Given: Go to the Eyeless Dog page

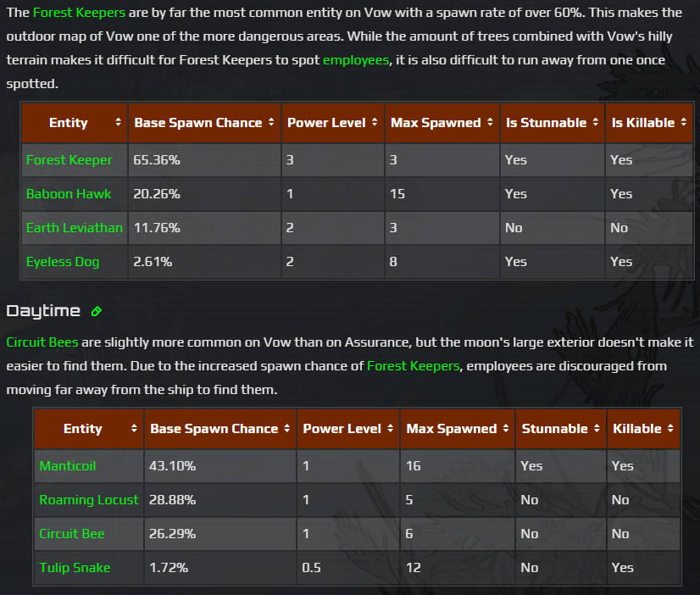Looking at the screenshot, I should (x=63, y=261).
